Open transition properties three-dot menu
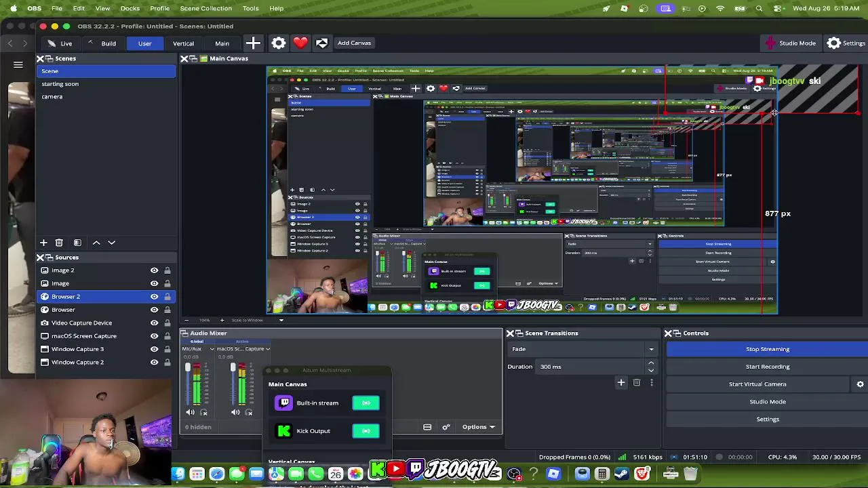868x488 pixels. (652, 382)
